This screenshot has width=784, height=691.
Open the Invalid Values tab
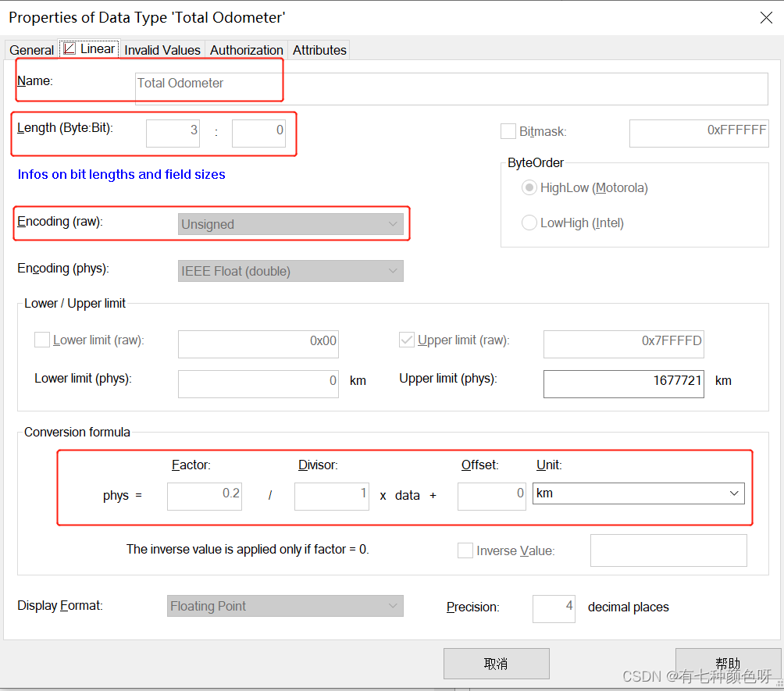click(x=162, y=50)
